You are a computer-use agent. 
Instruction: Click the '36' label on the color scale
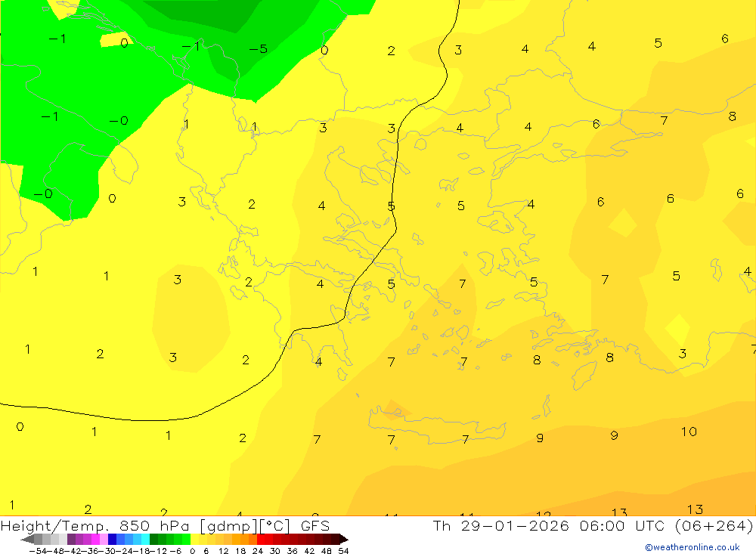[292, 551]
